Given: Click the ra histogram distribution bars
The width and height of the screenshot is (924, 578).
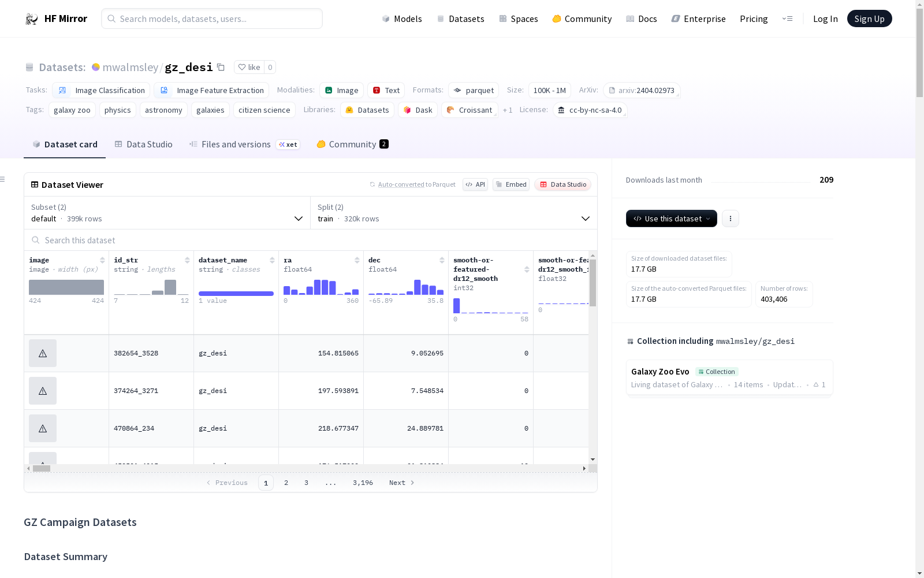Looking at the screenshot, I should pos(321,287).
